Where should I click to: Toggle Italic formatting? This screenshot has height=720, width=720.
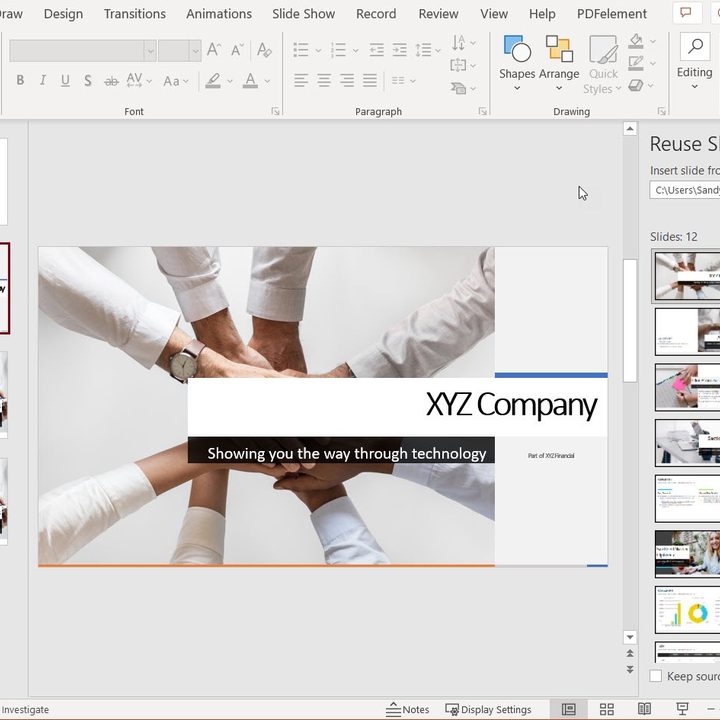43,80
